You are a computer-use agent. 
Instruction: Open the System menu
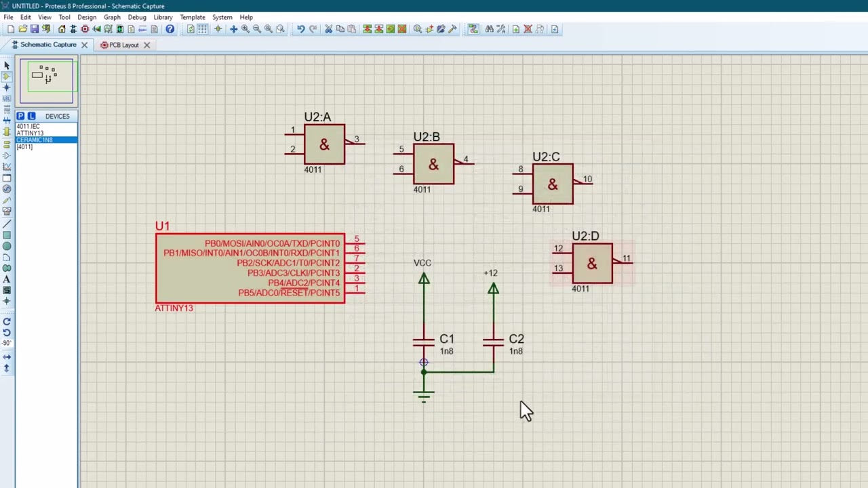click(x=222, y=17)
